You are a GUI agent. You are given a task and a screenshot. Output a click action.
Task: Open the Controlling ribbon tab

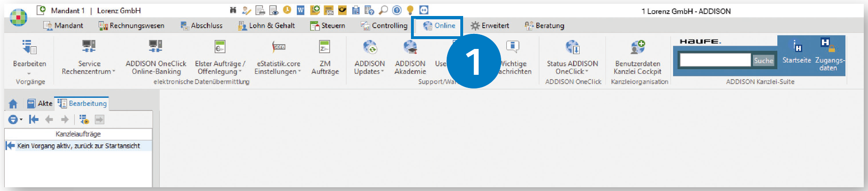coord(384,25)
